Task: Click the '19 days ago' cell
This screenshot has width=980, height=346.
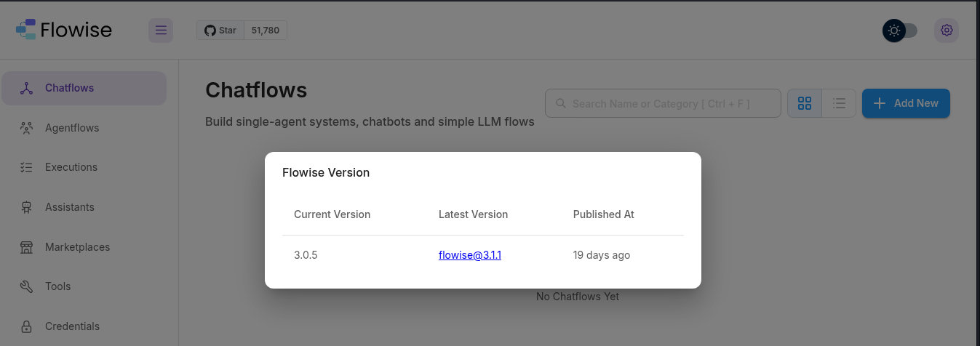Action: (x=602, y=255)
